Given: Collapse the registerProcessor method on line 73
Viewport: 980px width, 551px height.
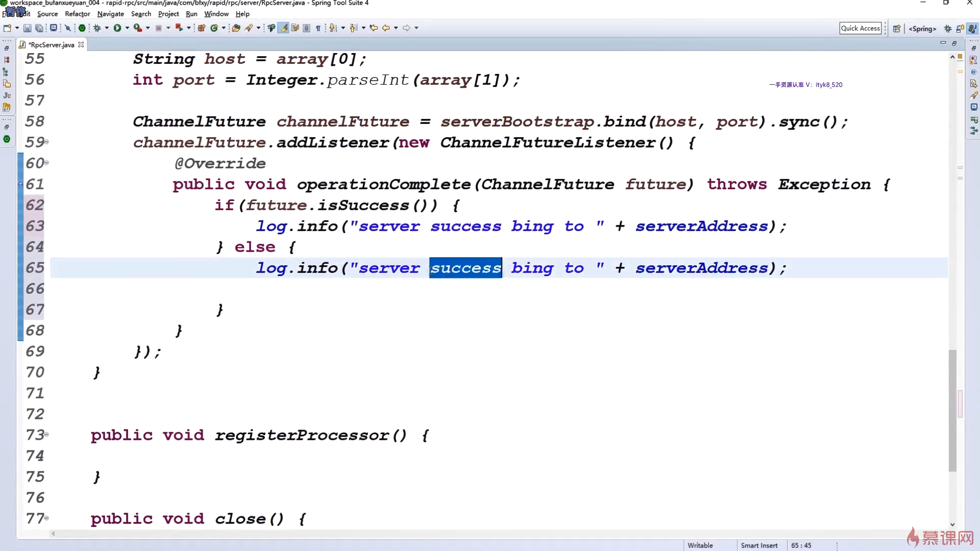Looking at the screenshot, I should (46, 435).
